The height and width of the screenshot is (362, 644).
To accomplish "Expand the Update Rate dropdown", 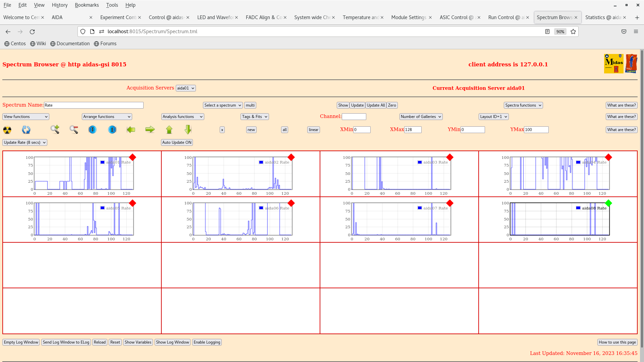I will coord(25,142).
